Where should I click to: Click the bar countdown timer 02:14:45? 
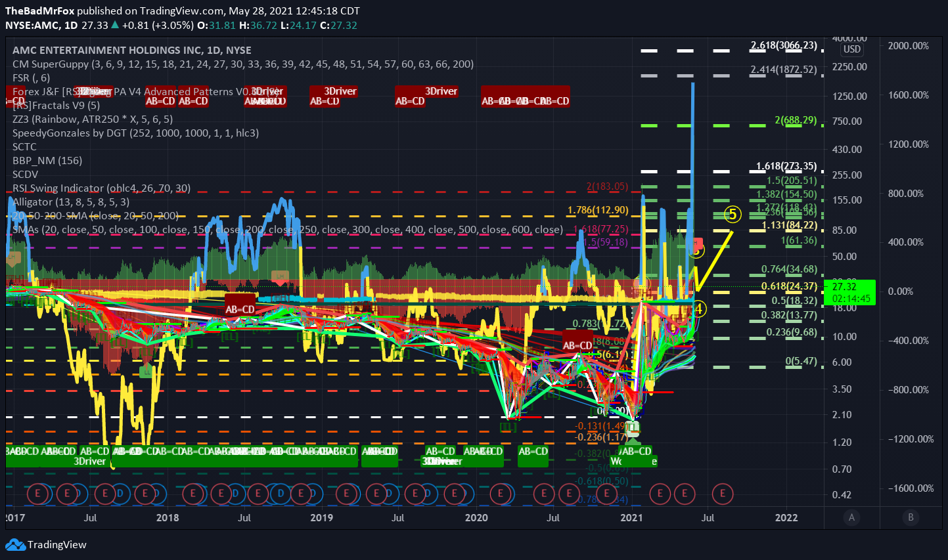coord(851,299)
